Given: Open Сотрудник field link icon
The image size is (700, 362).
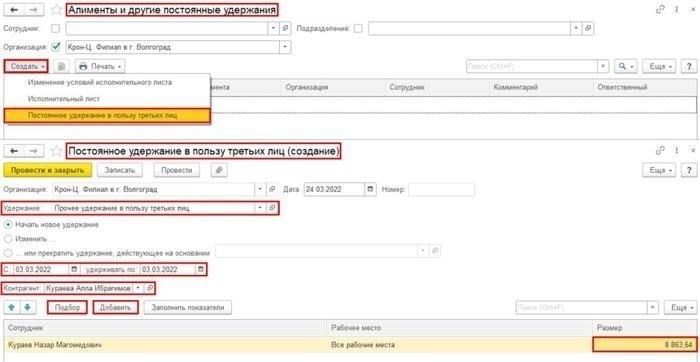Looking at the screenshot, I should click(286, 29).
